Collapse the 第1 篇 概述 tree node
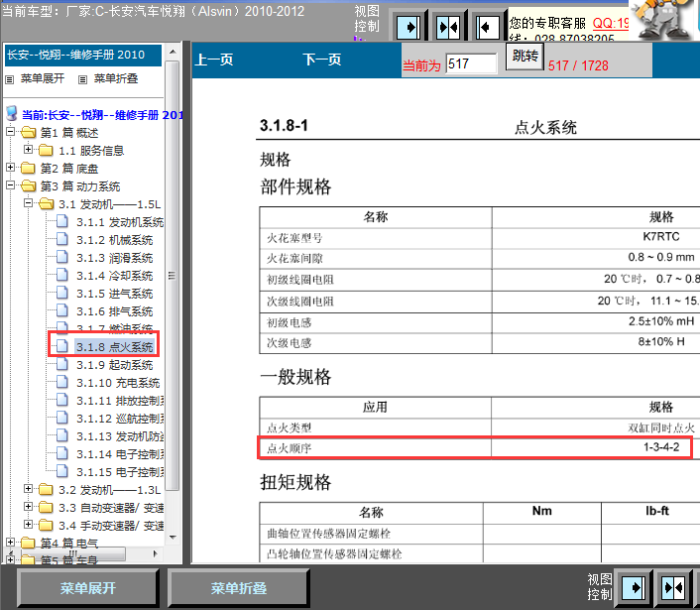This screenshot has width=700, height=610. 10,131
